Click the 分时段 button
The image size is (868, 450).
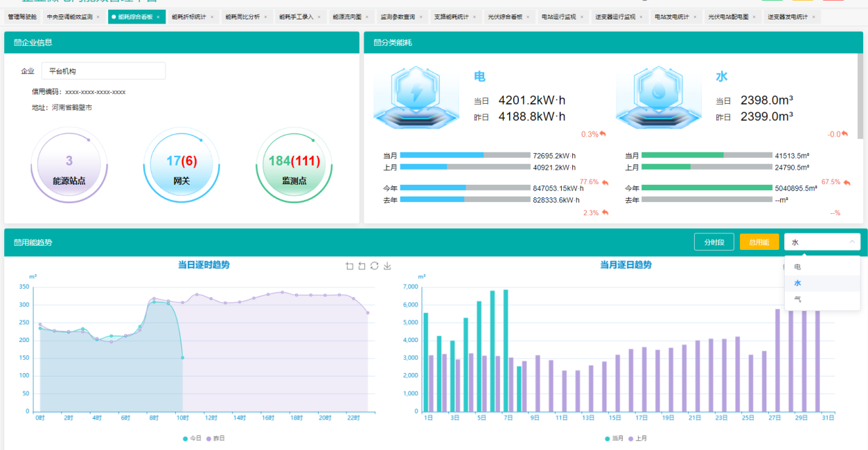714,242
